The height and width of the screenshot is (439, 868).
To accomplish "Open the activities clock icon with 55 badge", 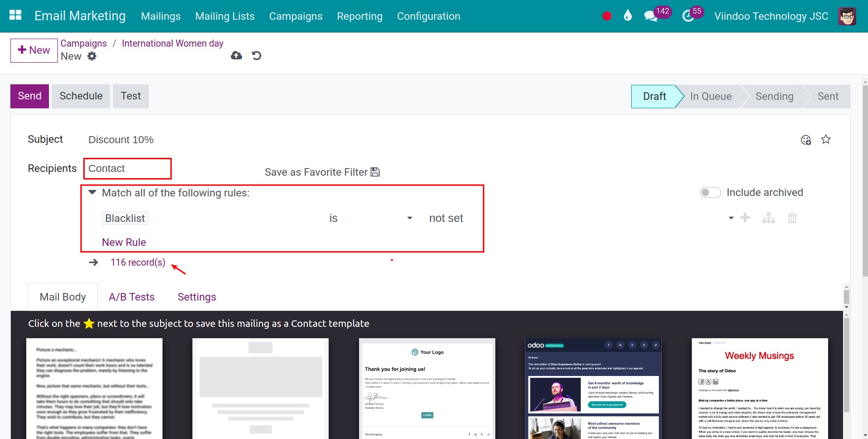I will [688, 16].
